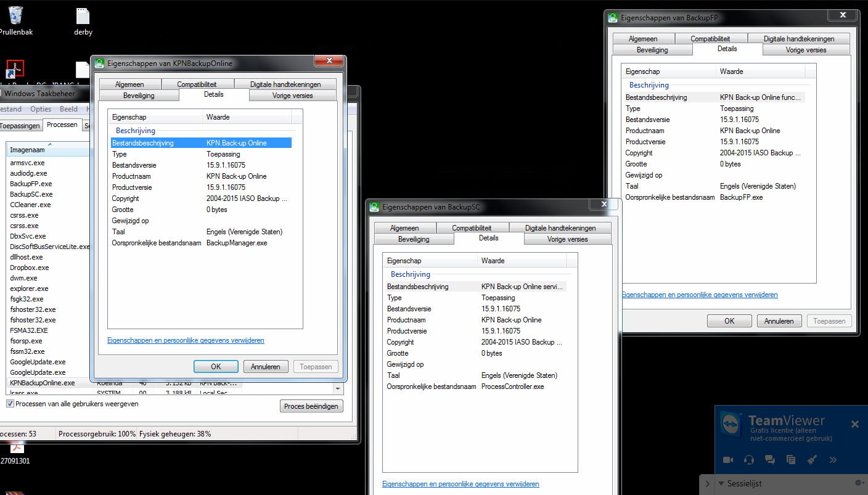
Task: Click the TeamViewer logo icon
Action: click(731, 424)
